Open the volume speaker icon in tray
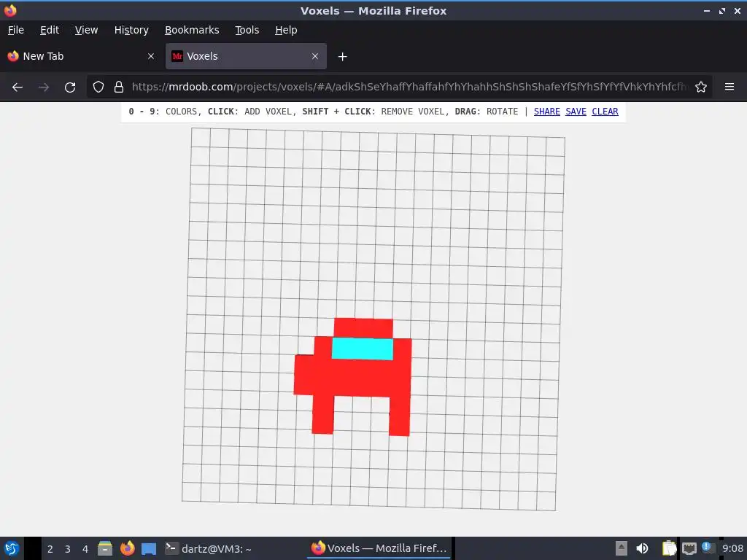Screen dimensions: 747x560 click(642, 548)
